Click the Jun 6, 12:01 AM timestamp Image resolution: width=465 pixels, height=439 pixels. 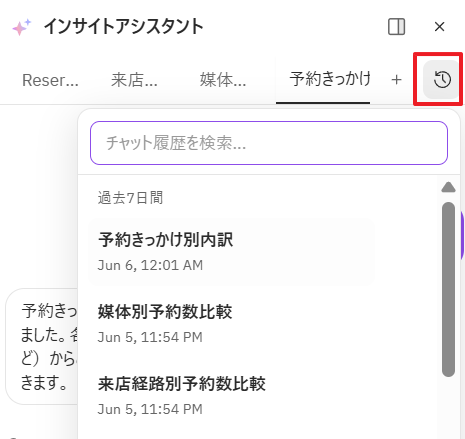pos(150,265)
